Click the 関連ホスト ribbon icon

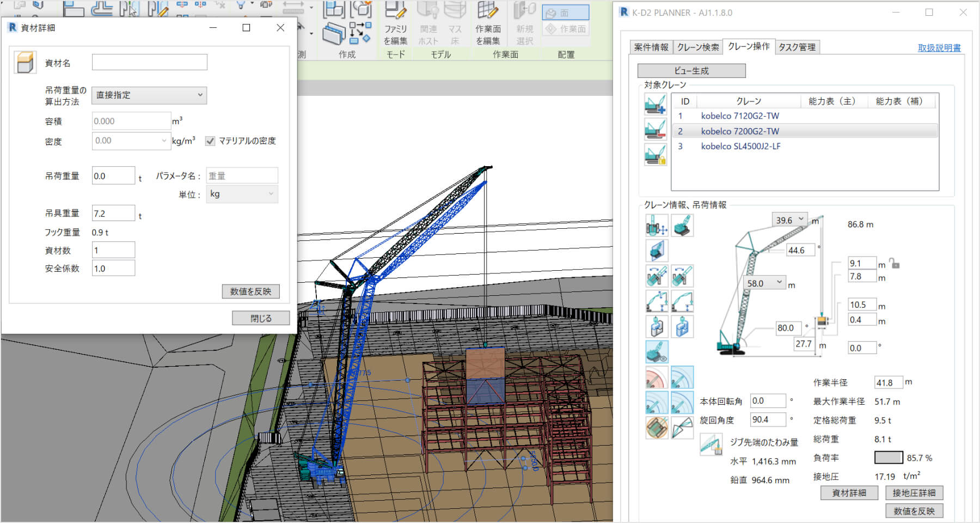tap(428, 24)
